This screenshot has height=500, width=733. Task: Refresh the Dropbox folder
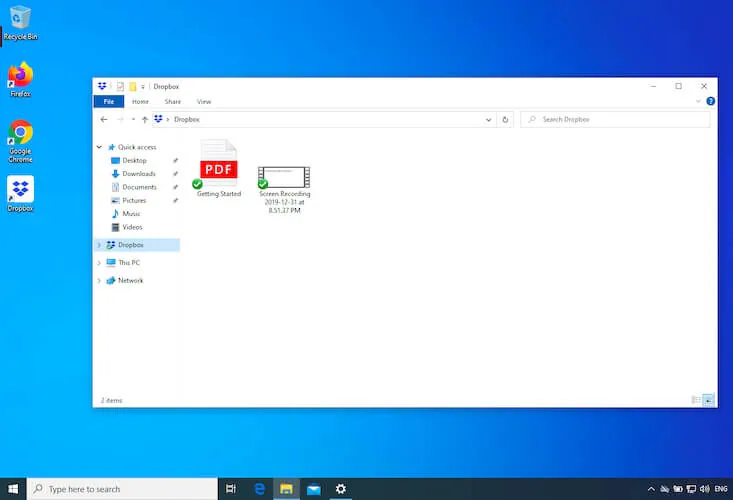pos(505,120)
